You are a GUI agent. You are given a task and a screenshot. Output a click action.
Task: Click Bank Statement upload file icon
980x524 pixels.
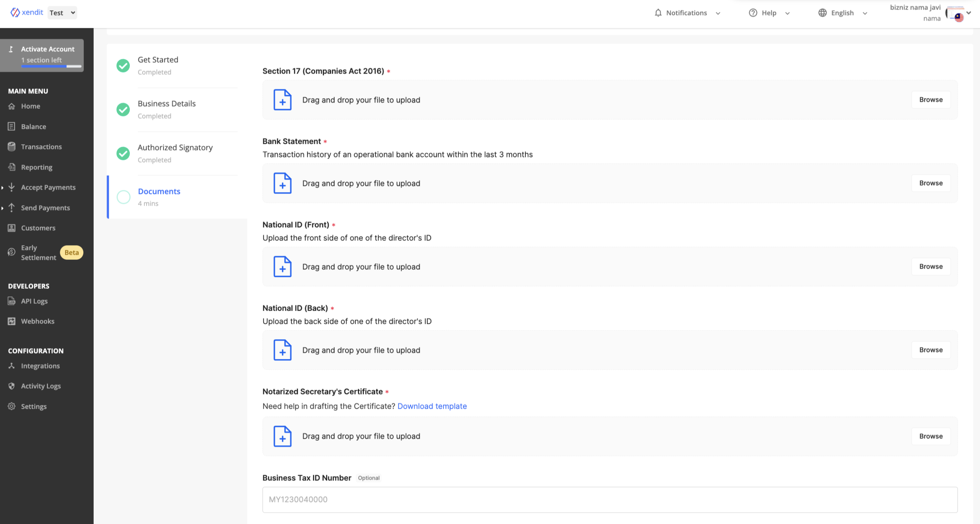(x=283, y=183)
